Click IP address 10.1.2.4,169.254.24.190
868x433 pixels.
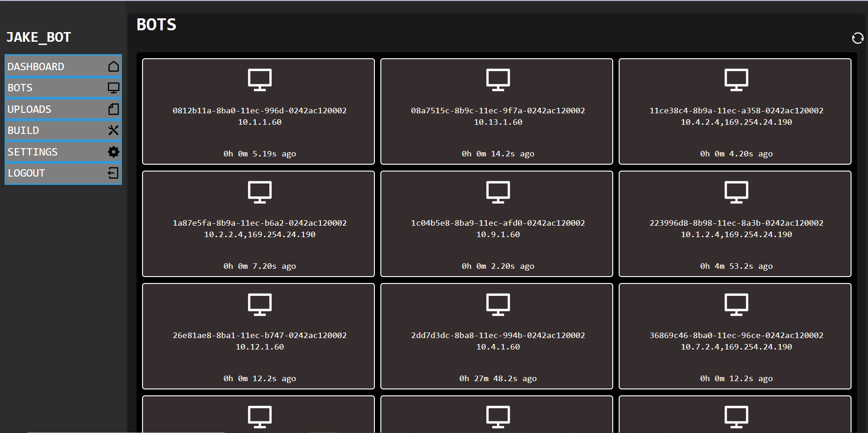coord(736,234)
